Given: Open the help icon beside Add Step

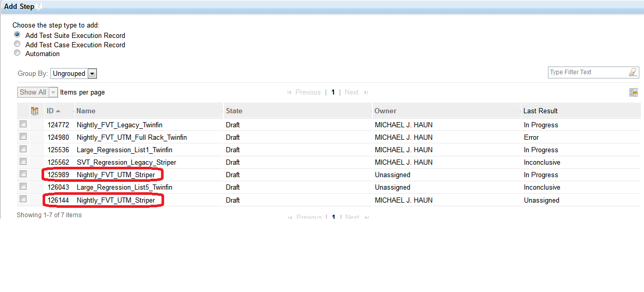Looking at the screenshot, I should pos(39,6).
